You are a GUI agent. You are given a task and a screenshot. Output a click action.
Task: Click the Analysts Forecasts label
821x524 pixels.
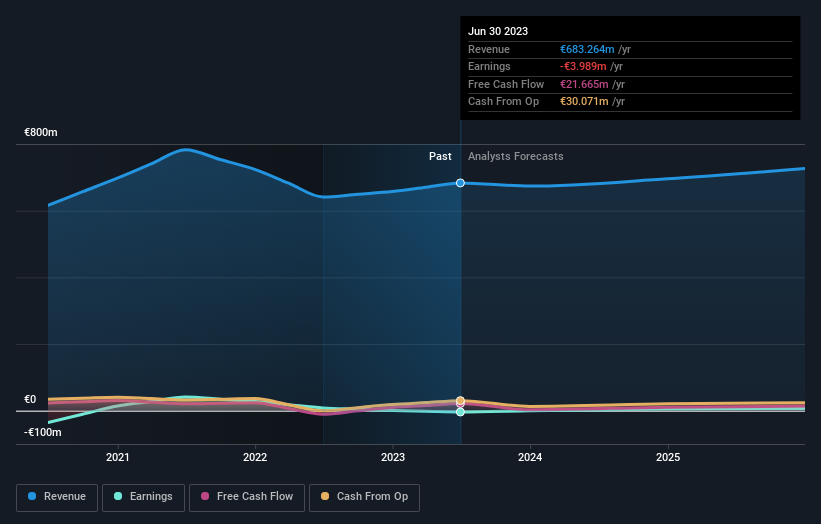click(516, 156)
